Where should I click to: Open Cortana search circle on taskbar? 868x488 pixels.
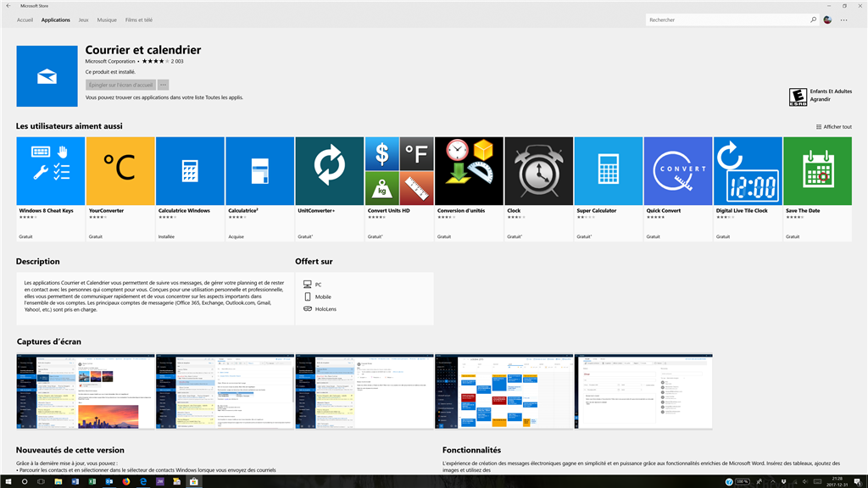click(25, 481)
